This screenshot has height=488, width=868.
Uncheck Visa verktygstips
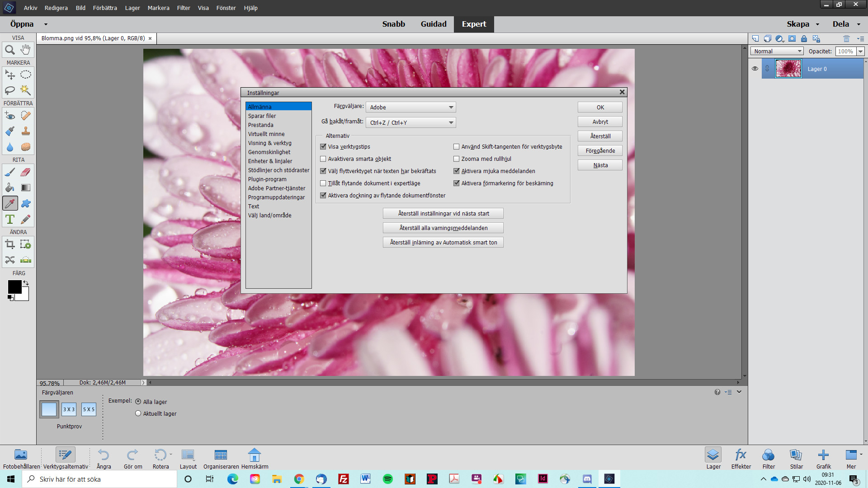pyautogui.click(x=323, y=146)
